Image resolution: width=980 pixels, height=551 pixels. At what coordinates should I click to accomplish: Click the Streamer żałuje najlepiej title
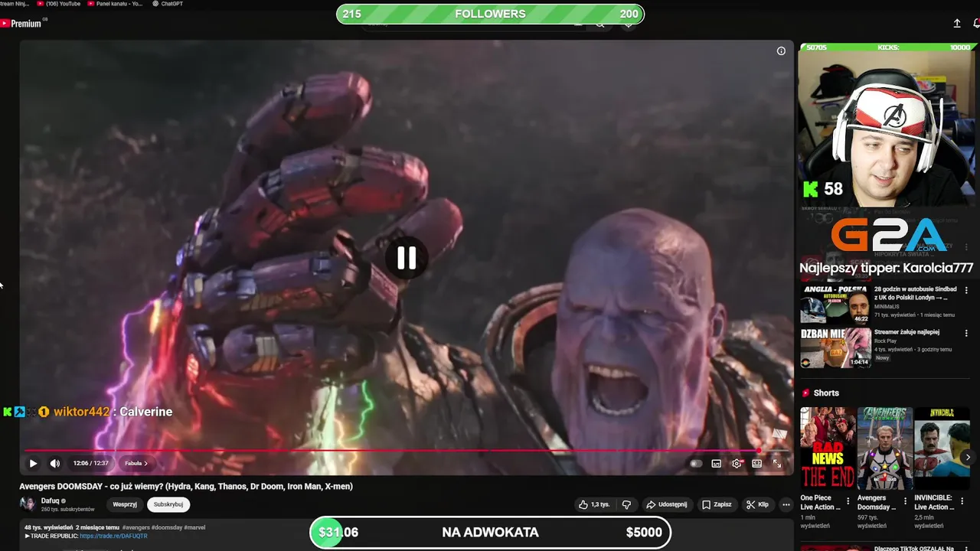pos(906,332)
